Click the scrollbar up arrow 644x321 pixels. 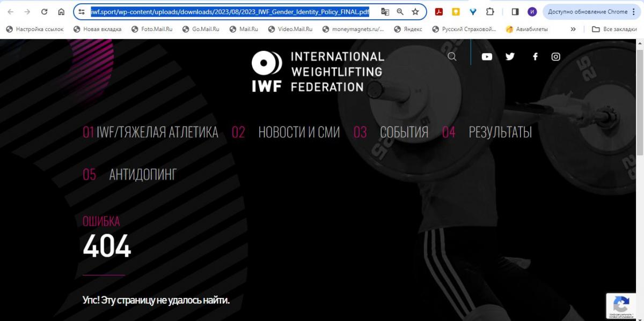coord(640,43)
